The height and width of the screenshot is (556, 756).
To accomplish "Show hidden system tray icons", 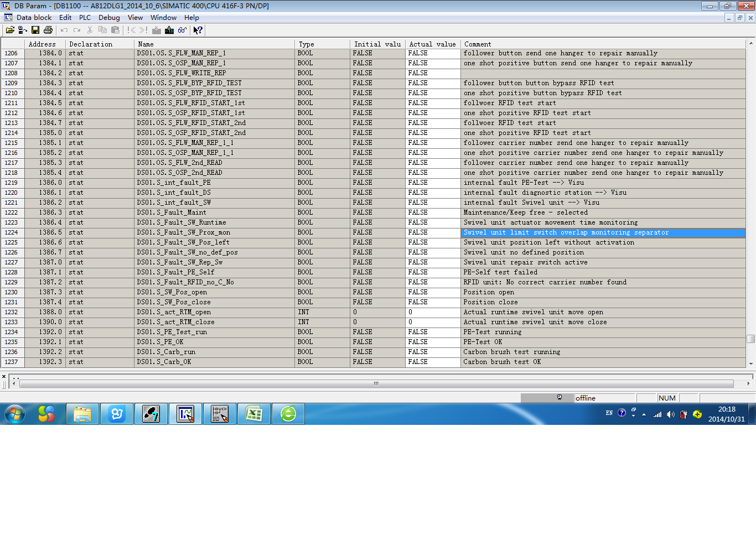I will [644, 414].
